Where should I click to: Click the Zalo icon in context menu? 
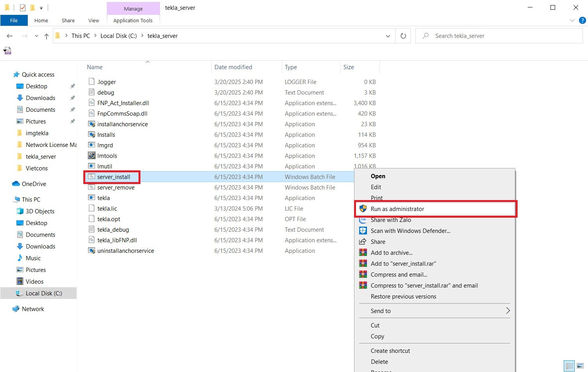[363, 220]
